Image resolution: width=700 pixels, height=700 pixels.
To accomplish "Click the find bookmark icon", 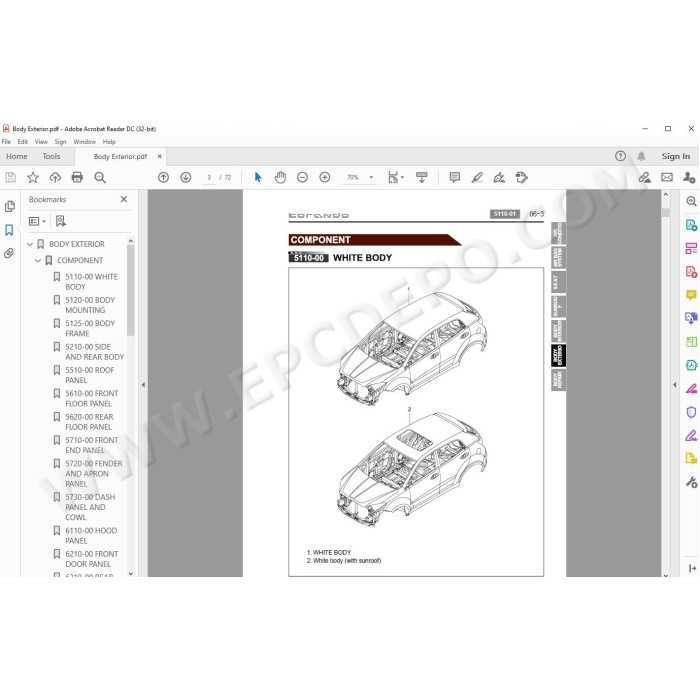I will tap(61, 221).
